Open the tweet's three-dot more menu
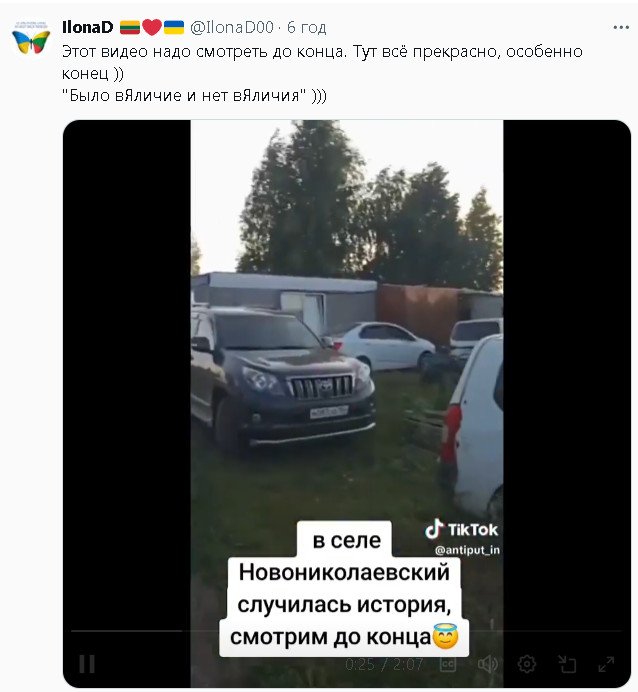The height and width of the screenshot is (692, 638). coord(621,27)
